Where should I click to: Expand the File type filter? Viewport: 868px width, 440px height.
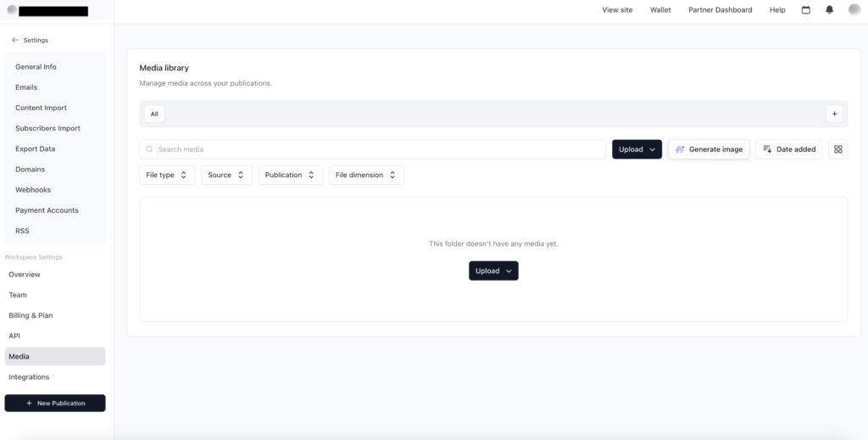click(x=167, y=175)
